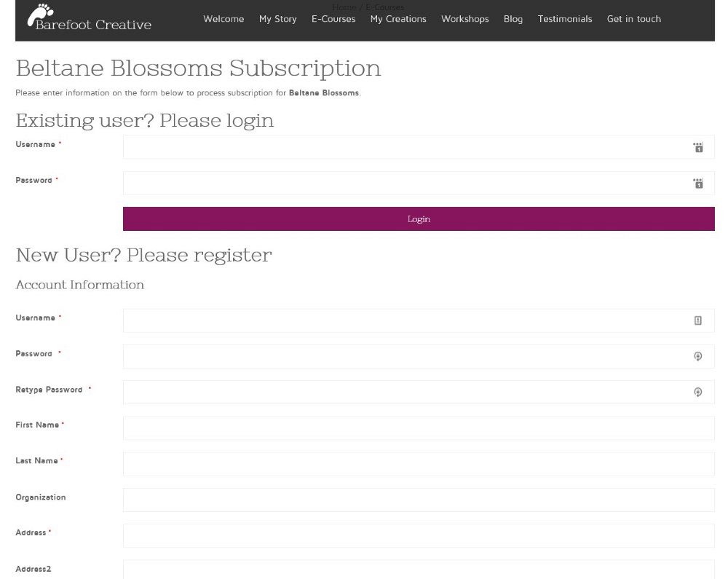Image resolution: width=728 pixels, height=579 pixels.
Task: Navigate to the Workshops menu item
Action: [x=464, y=19]
